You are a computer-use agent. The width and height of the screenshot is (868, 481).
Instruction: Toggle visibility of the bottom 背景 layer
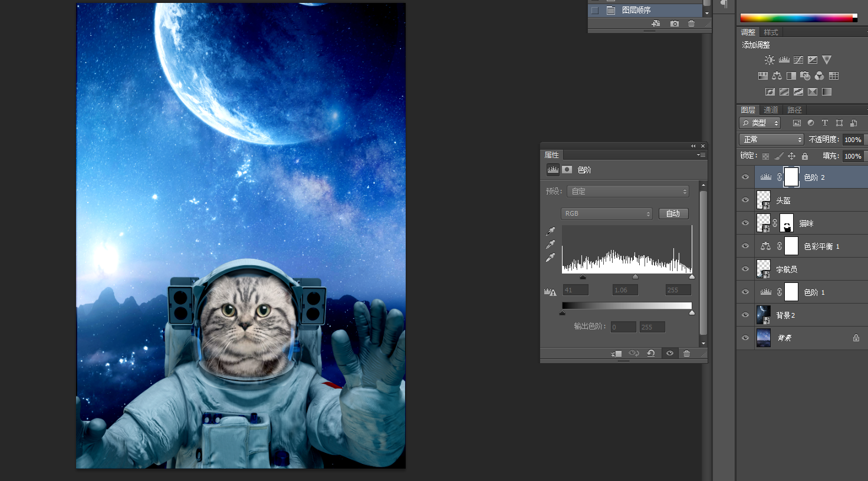(745, 338)
